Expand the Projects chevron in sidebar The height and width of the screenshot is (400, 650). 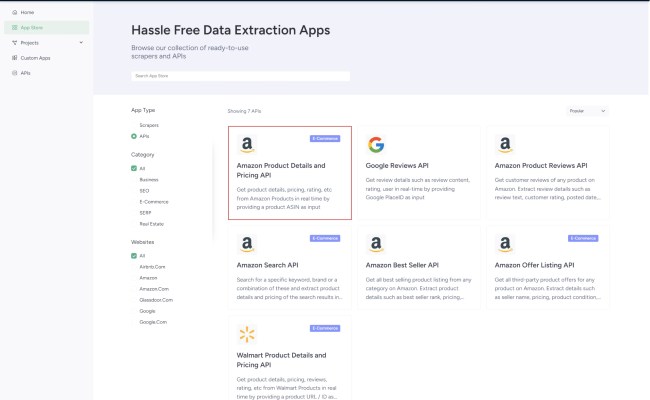81,42
